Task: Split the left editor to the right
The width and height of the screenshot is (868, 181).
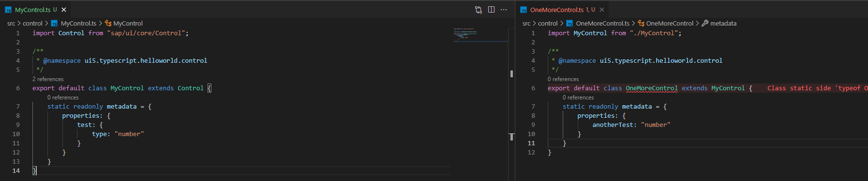Action: (x=491, y=10)
